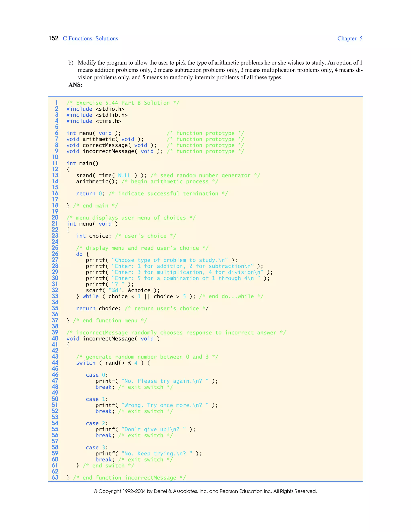Click the "case 0:" label
Viewport: 411px width, 532px height.
point(97,375)
